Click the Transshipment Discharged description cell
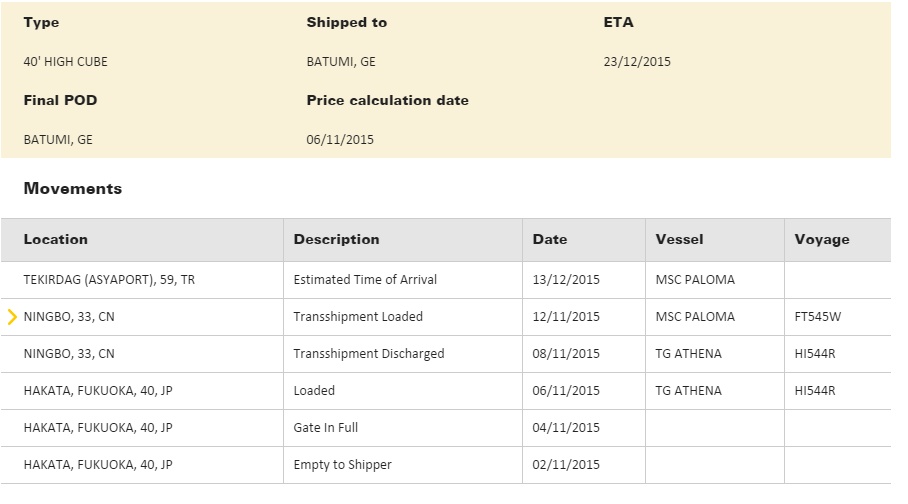 tap(368, 354)
